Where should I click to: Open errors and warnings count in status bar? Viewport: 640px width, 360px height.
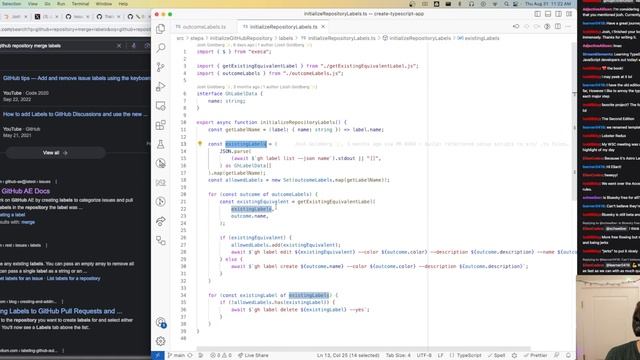[220, 356]
